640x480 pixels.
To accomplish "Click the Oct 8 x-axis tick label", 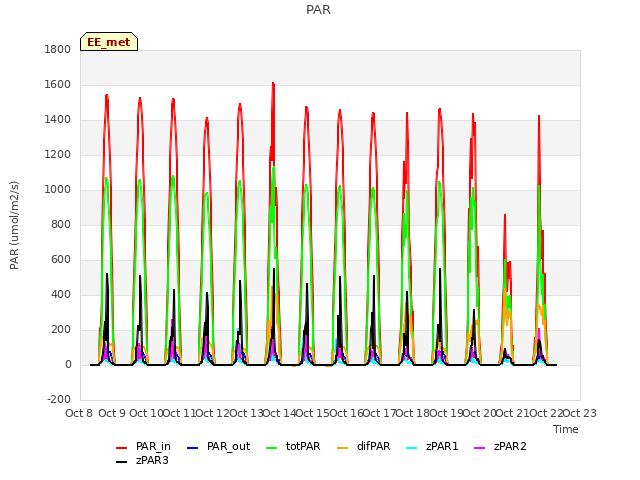I will click(79, 413).
